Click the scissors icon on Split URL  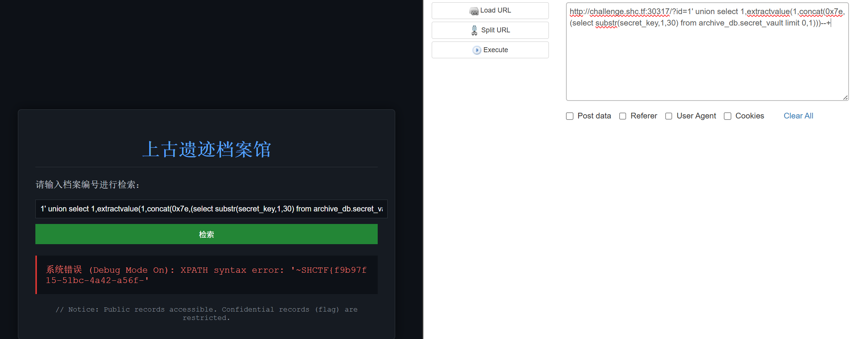pyautogui.click(x=474, y=30)
